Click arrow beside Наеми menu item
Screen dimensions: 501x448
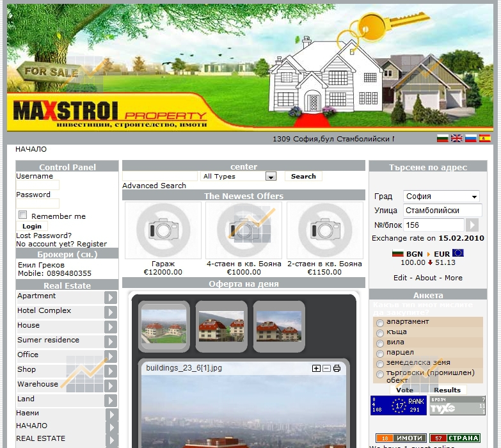[112, 415]
